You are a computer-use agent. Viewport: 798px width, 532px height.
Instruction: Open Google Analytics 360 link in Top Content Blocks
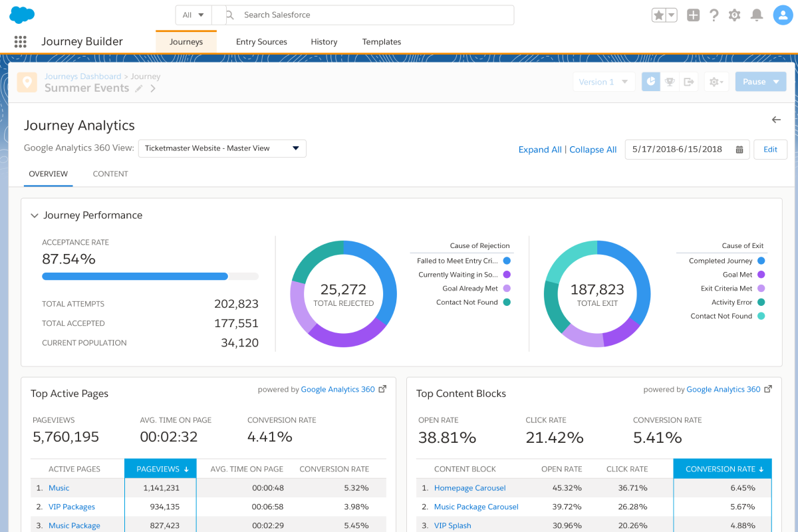724,390
